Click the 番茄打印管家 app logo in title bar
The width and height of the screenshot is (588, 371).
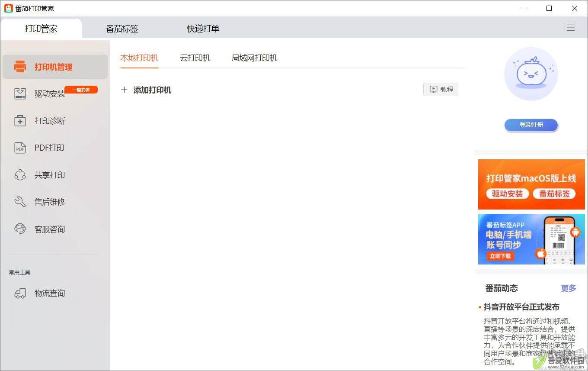pos(9,8)
